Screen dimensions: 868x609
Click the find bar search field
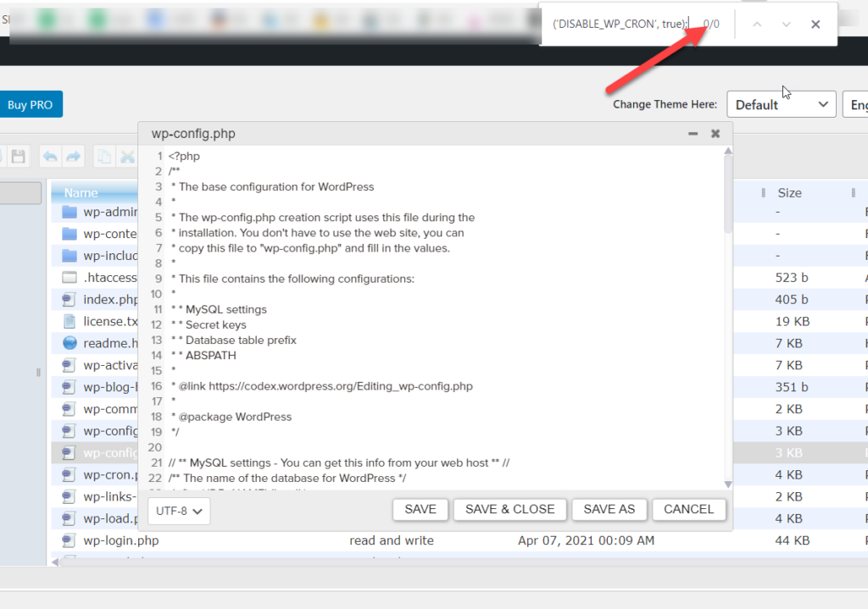coord(620,25)
